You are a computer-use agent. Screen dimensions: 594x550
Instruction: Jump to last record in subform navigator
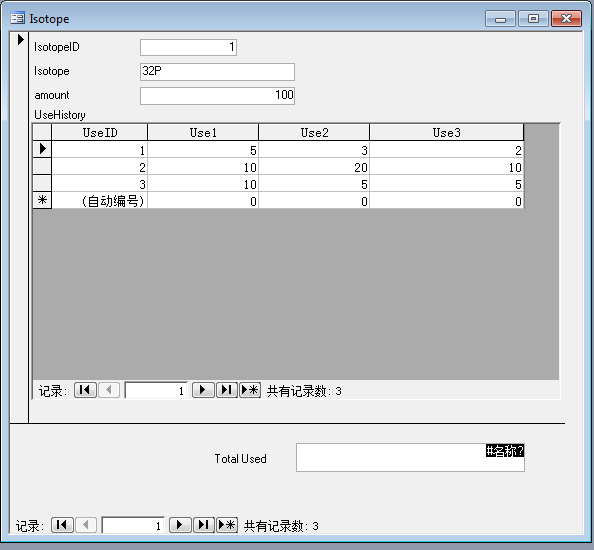click(x=227, y=390)
